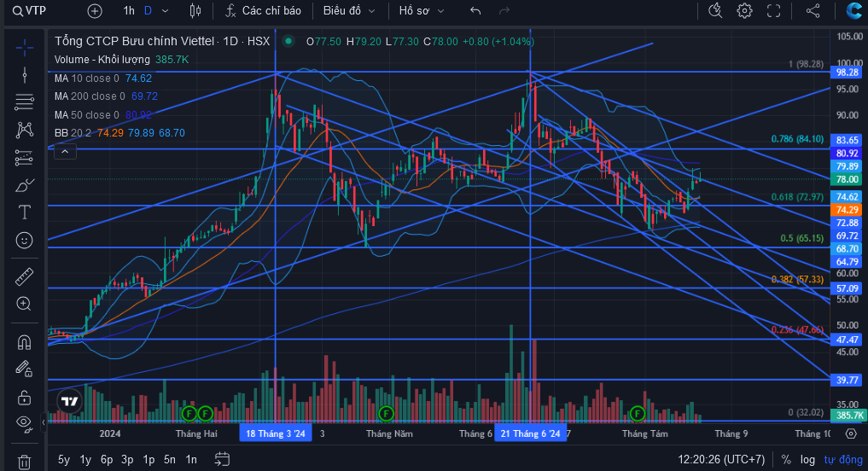The width and height of the screenshot is (868, 471).
Task: Select the 1p date range
Action: coord(149,459)
